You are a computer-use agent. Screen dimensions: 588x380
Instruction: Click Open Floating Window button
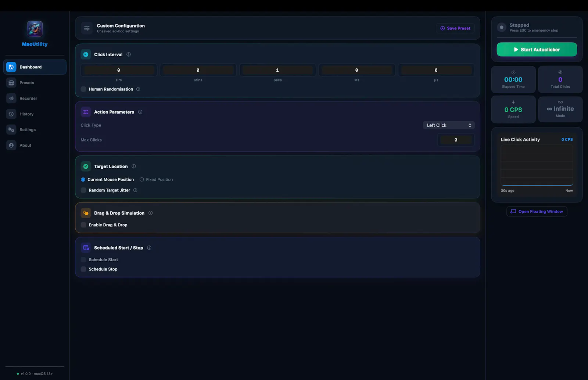537,211
